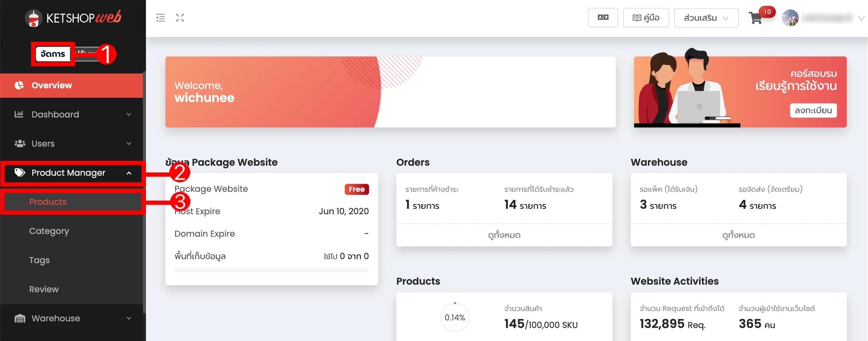Open the shopping cart icon
This screenshot has width=868, height=341.
click(756, 18)
